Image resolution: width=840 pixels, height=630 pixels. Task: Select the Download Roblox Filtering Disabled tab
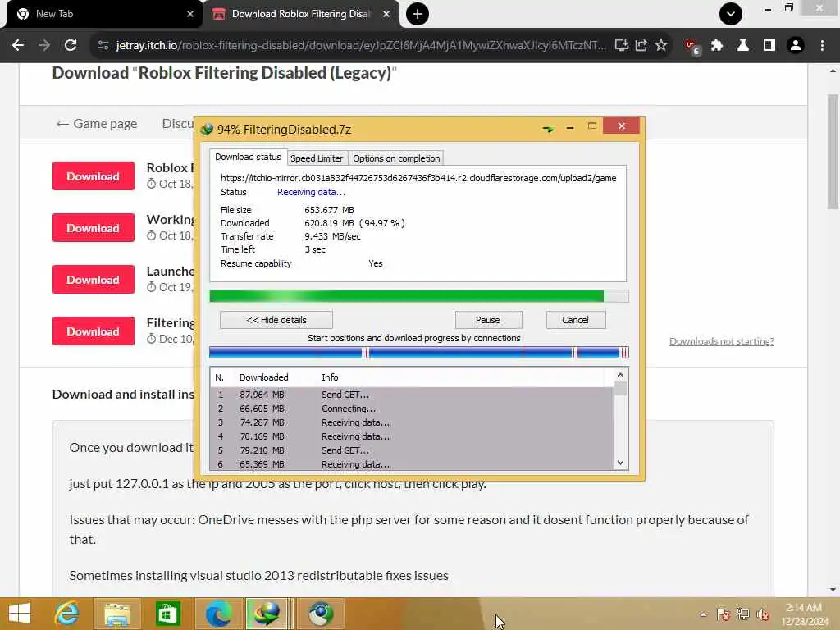(x=300, y=14)
